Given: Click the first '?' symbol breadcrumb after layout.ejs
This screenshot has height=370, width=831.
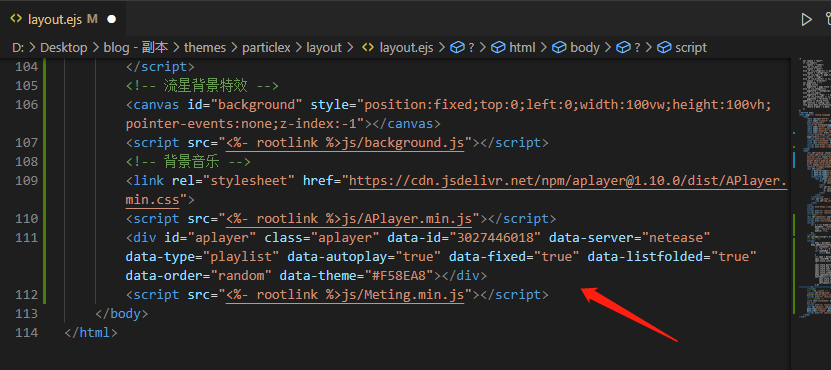Looking at the screenshot, I should click(x=471, y=48).
